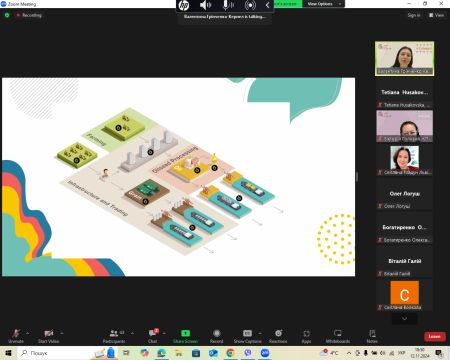This screenshot has height=360, width=450.
Task: Select the active speaker video thumbnail
Action: [x=404, y=58]
